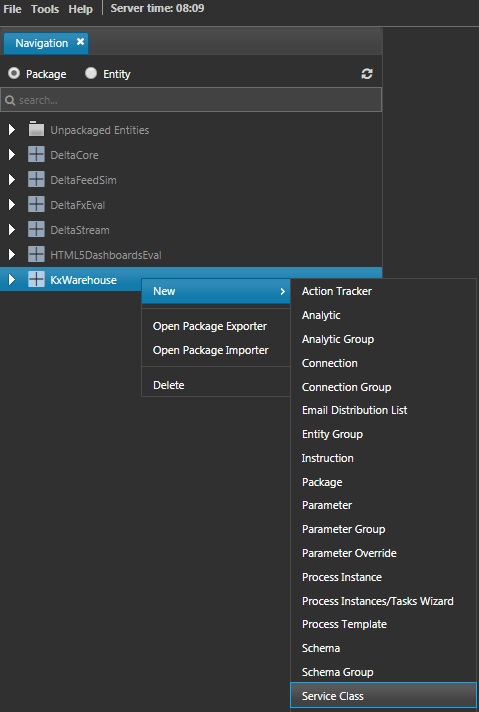479x712 pixels.
Task: Click the DeltaCore package icon
Action: pyautogui.click(x=36, y=155)
